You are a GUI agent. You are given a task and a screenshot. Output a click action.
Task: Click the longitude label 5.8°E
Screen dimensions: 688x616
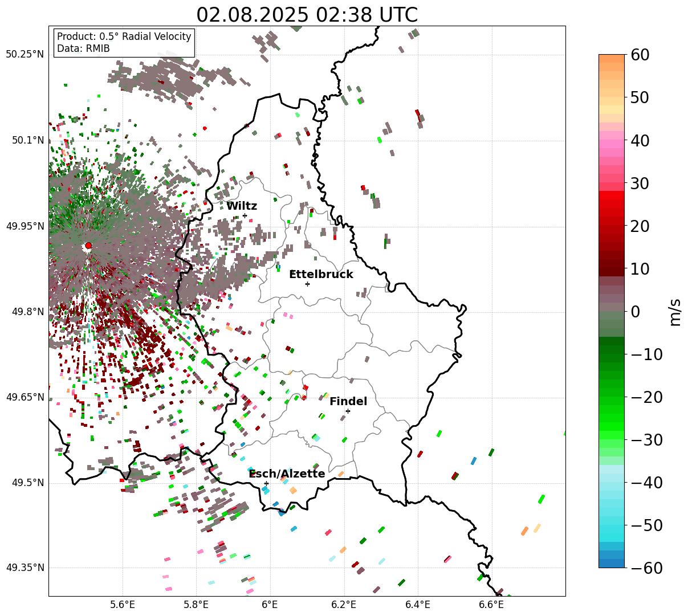[196, 605]
